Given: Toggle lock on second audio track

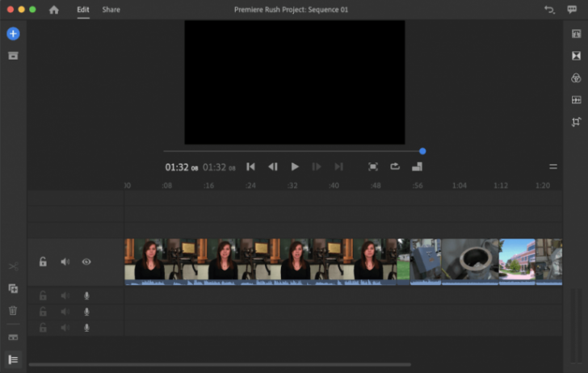Looking at the screenshot, I should pos(43,312).
